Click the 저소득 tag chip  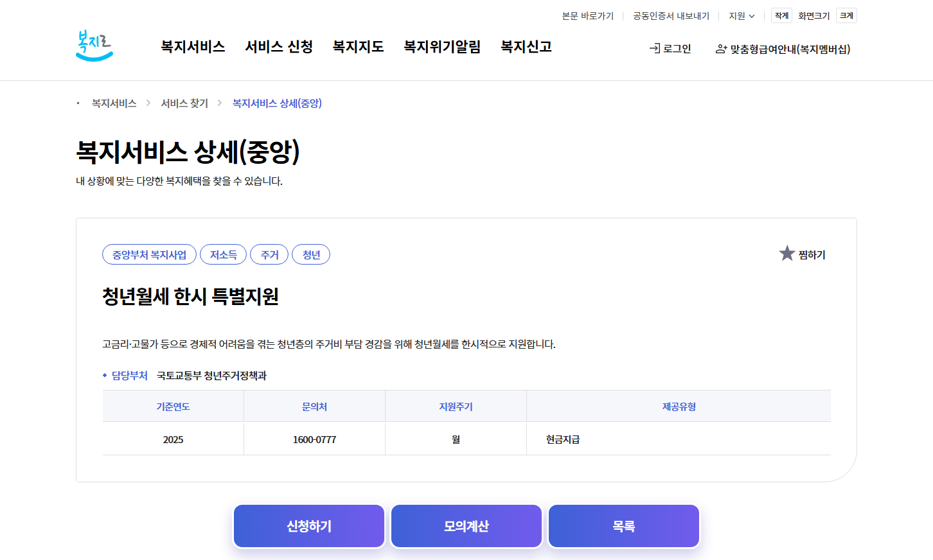224,254
